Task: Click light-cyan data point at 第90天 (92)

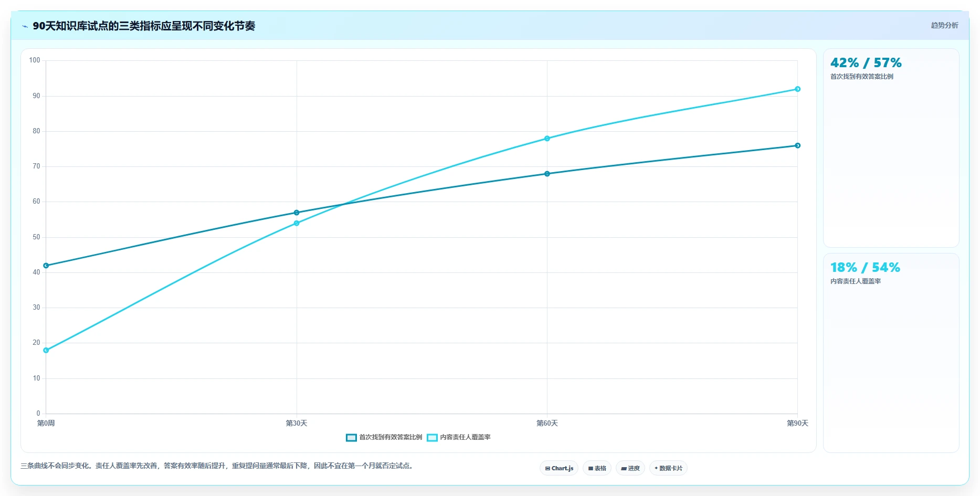Action: pos(797,89)
